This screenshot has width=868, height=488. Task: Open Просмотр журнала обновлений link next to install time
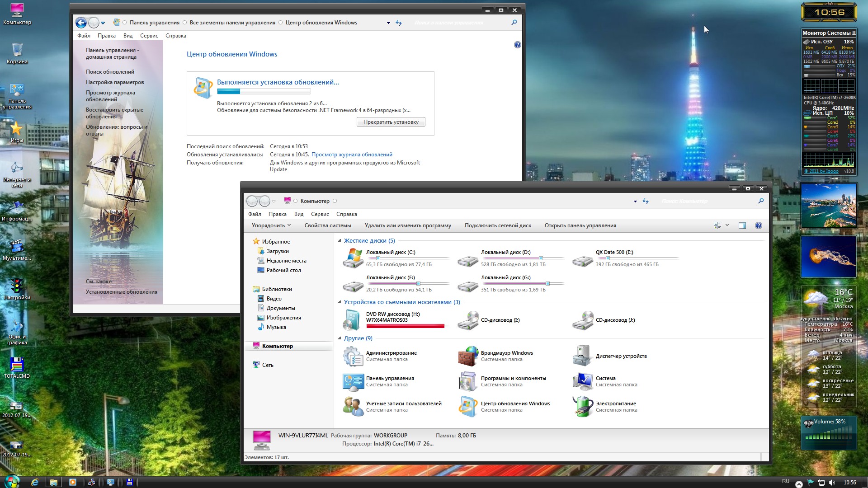coord(352,155)
